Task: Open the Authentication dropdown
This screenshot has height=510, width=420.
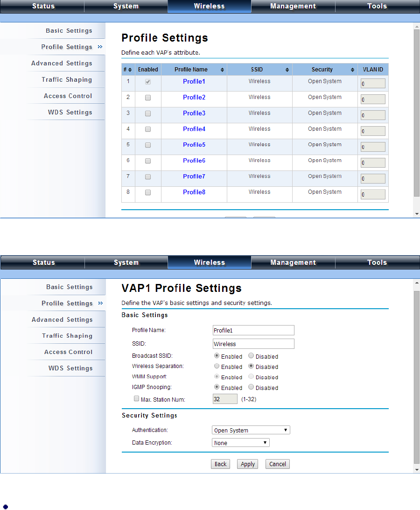Action: (x=251, y=430)
